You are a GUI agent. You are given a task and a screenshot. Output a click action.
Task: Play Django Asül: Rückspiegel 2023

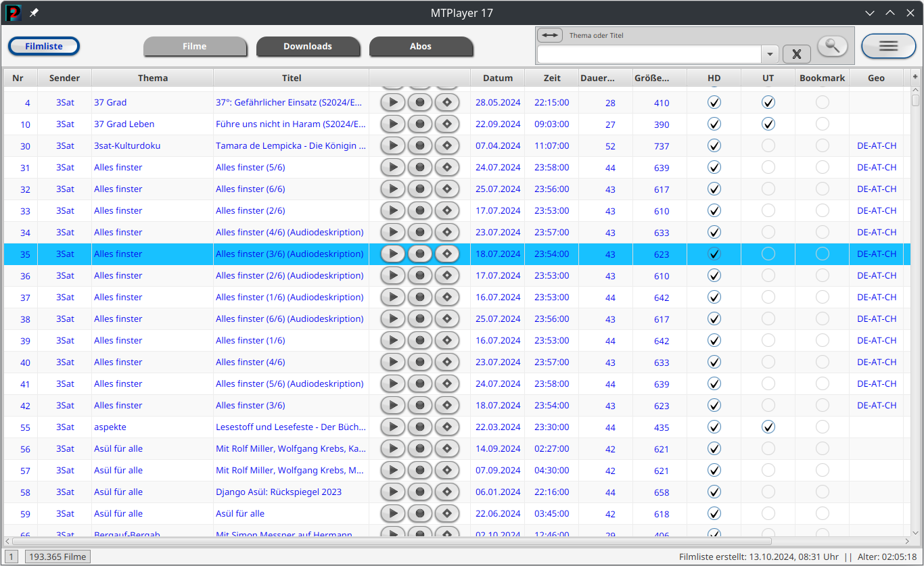(392, 492)
